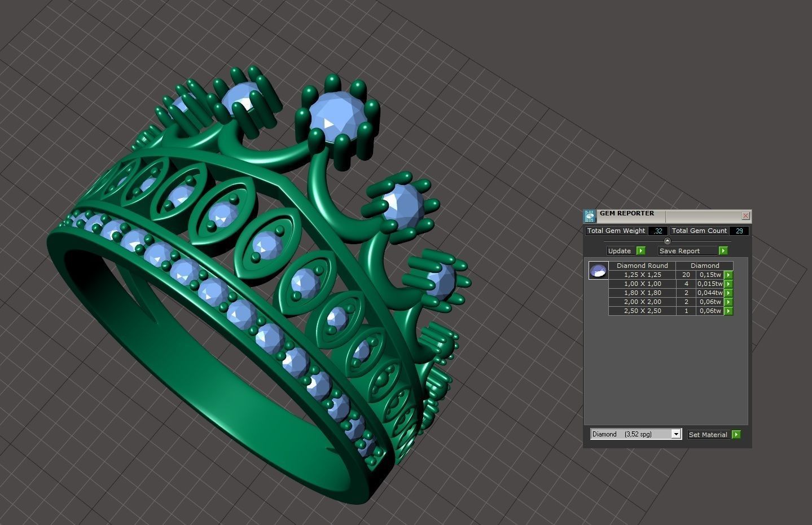Select the 2,00 X 2,00 size cell
812x525 pixels.
pos(642,302)
